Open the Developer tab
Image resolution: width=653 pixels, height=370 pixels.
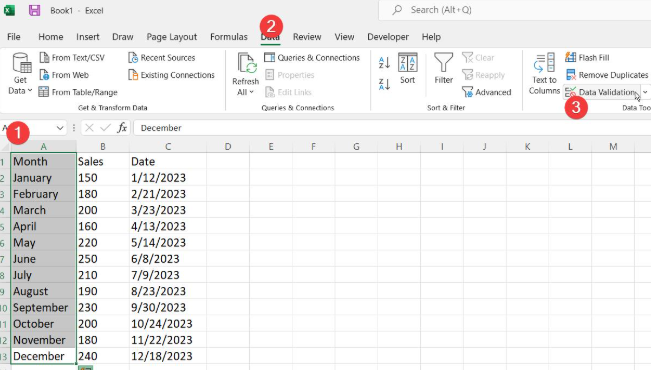tap(388, 37)
